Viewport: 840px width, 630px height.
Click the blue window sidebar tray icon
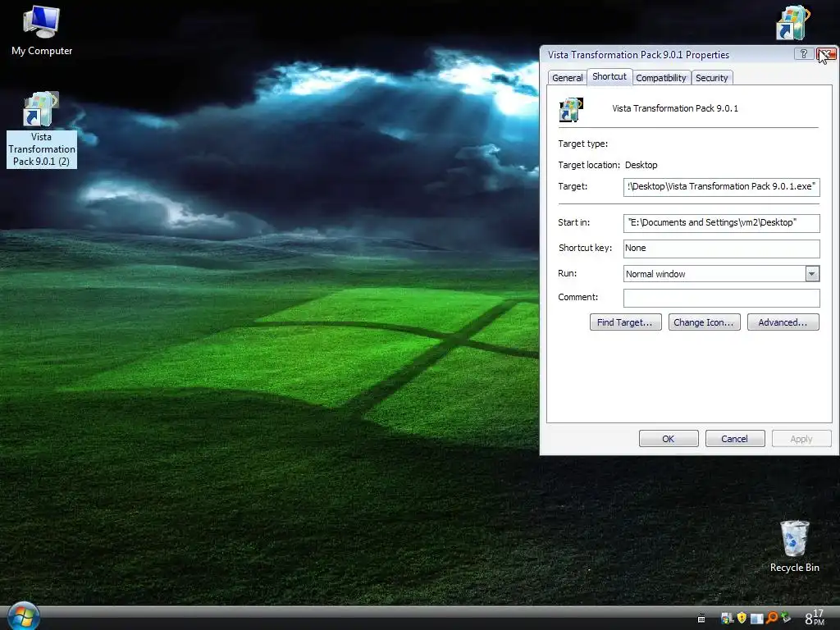click(757, 619)
